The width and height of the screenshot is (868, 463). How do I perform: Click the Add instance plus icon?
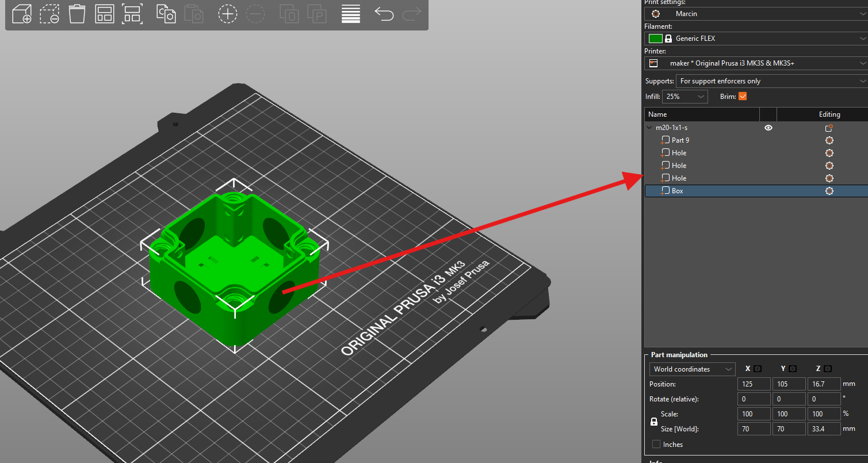click(x=228, y=14)
